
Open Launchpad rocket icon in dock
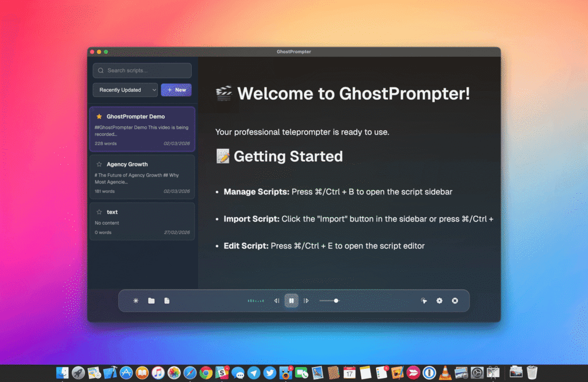pyautogui.click(x=78, y=373)
